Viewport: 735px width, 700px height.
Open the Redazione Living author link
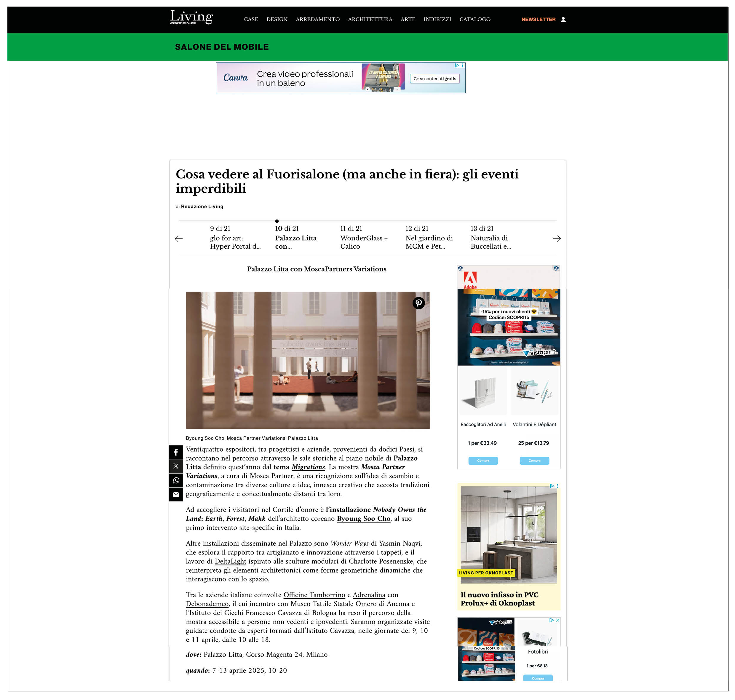coord(202,206)
